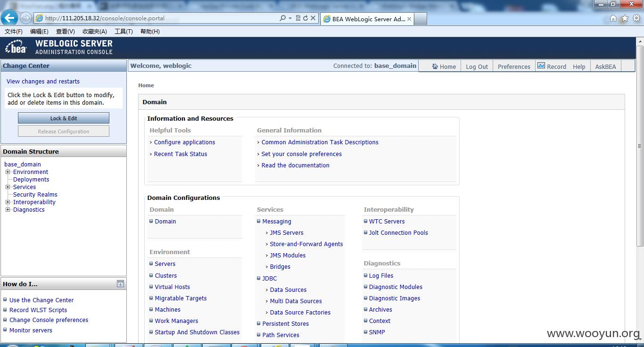Open the 收藏夹(A) menu
The width and height of the screenshot is (644, 347).
click(x=95, y=32)
